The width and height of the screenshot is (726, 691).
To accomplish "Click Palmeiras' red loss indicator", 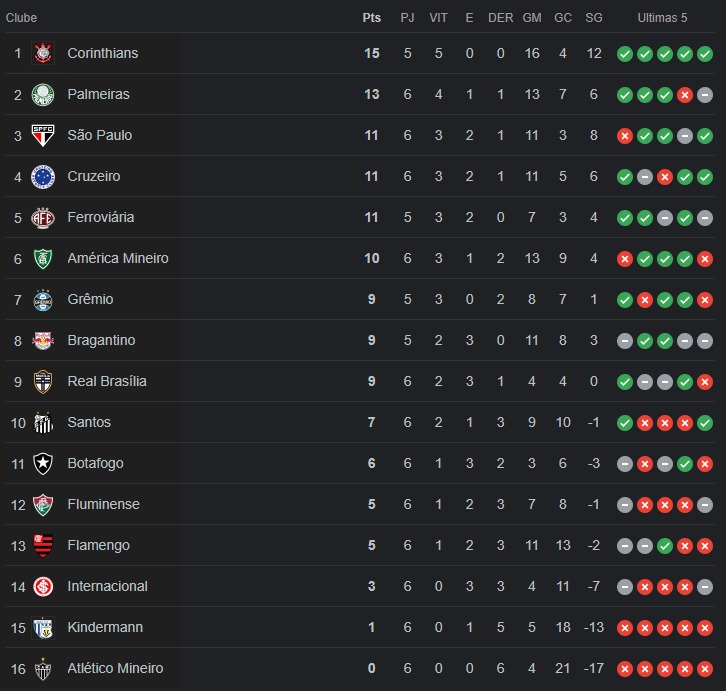I will (x=685, y=95).
